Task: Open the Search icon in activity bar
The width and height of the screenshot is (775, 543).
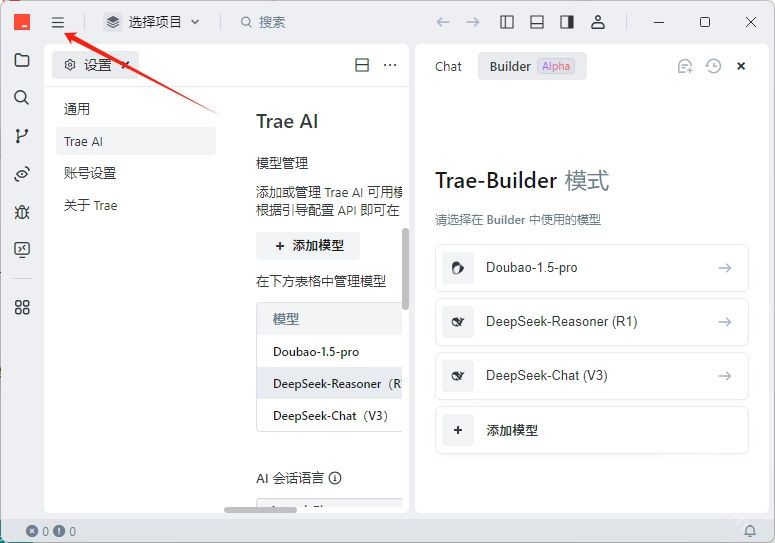Action: coord(22,98)
